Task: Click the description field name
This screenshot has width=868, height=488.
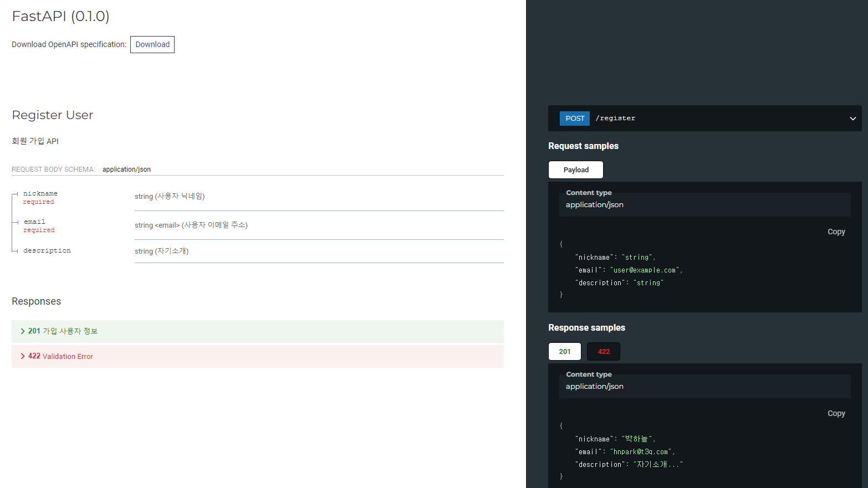Action: tap(47, 250)
